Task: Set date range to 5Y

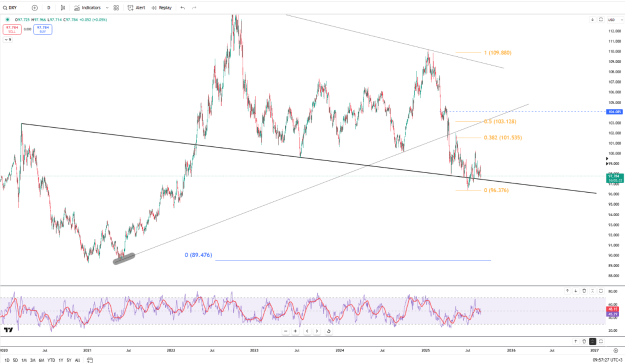Action: coord(69,360)
